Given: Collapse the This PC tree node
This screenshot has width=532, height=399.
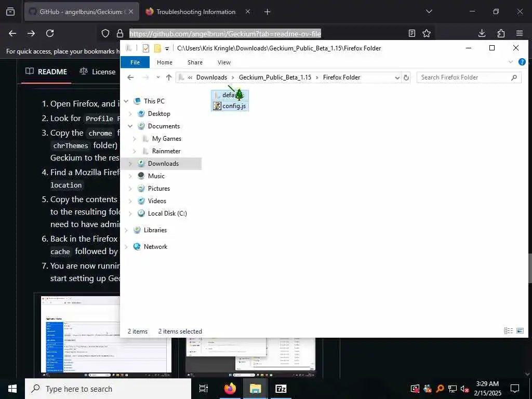Looking at the screenshot, I should click(x=126, y=101).
